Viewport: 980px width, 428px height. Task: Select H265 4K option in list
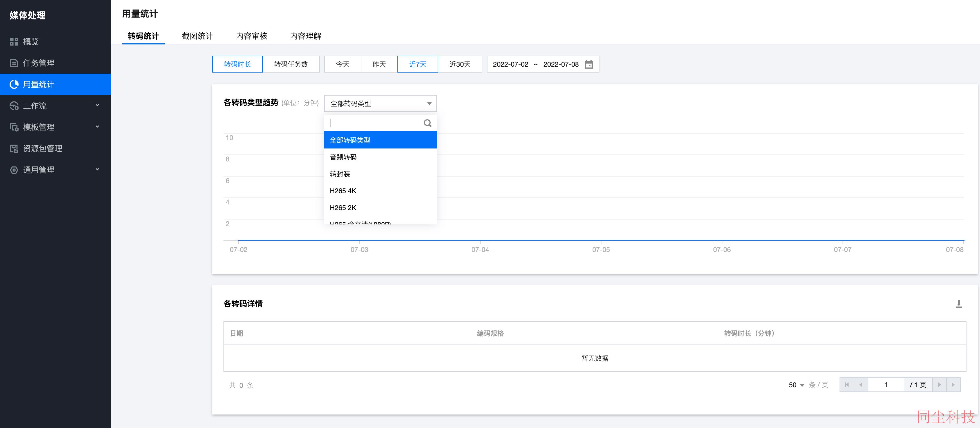tap(380, 191)
